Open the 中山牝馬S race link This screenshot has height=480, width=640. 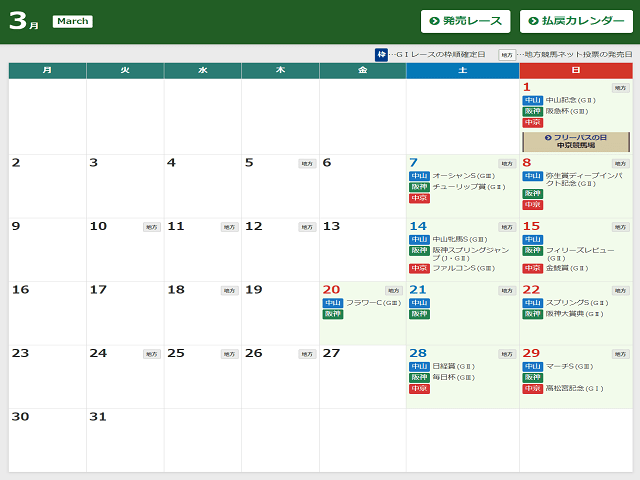click(x=460, y=240)
